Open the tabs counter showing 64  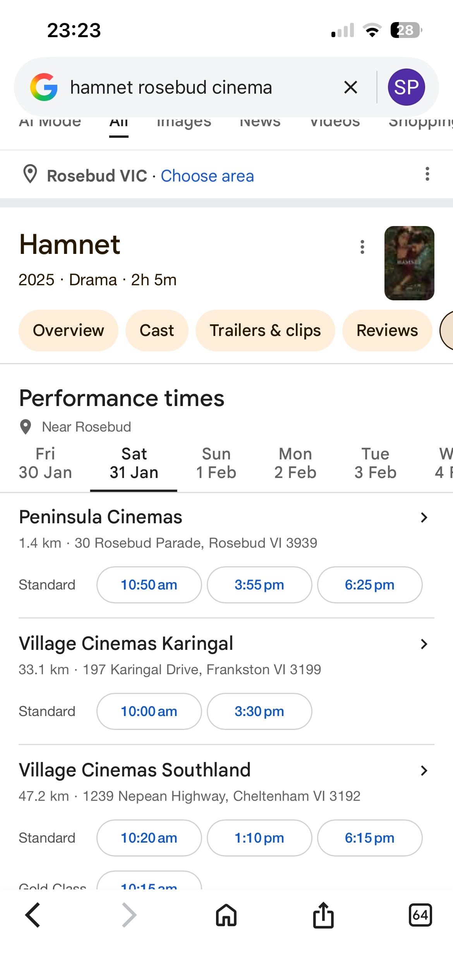(420, 915)
